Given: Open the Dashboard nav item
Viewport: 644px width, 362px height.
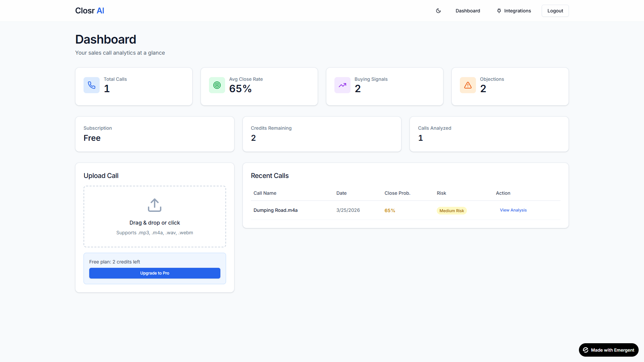Looking at the screenshot, I should pos(468,11).
